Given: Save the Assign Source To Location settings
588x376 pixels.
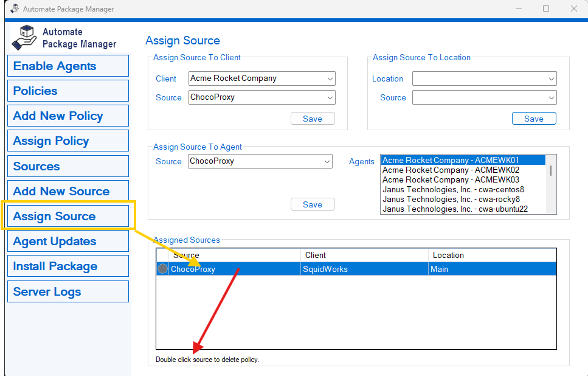Looking at the screenshot, I should tap(534, 119).
